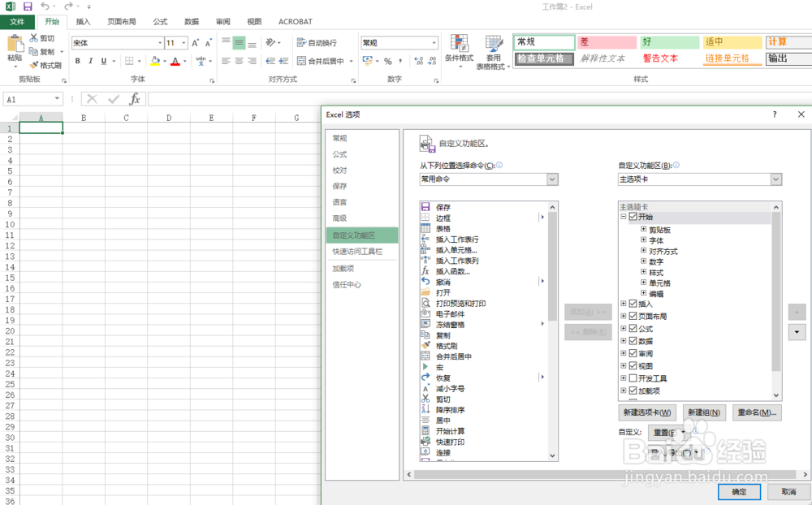Click the Percent Style icon
812x505 pixels.
[388, 61]
